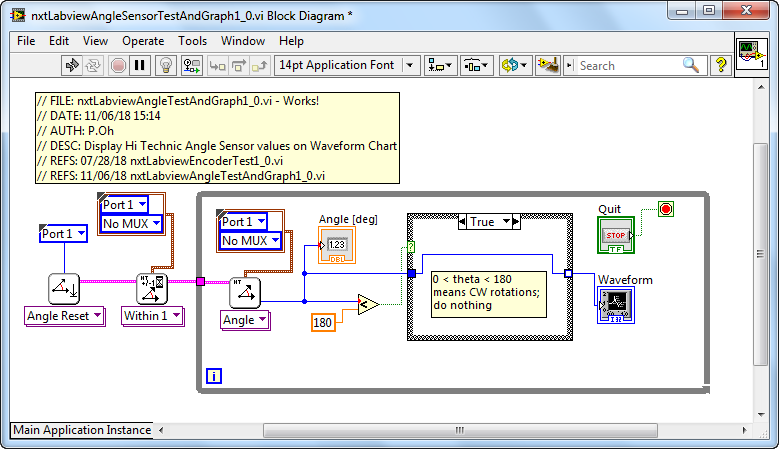
Task: Click the red loop stop condition terminal
Action: [666, 209]
